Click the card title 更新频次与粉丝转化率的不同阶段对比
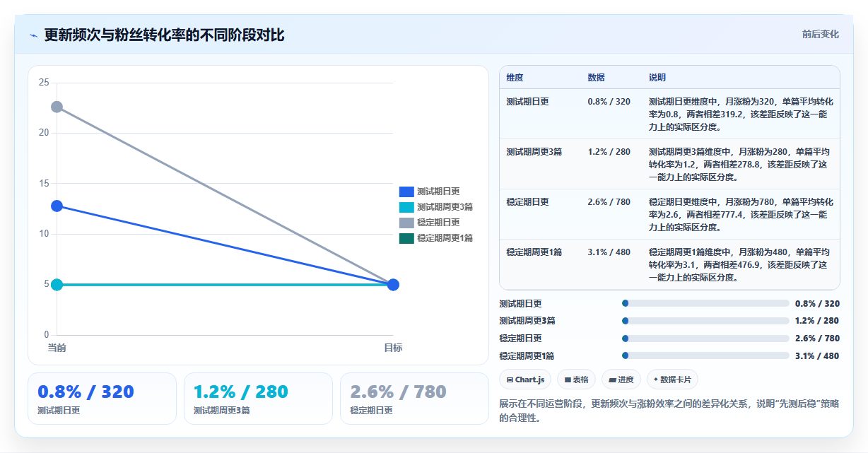 tap(164, 35)
